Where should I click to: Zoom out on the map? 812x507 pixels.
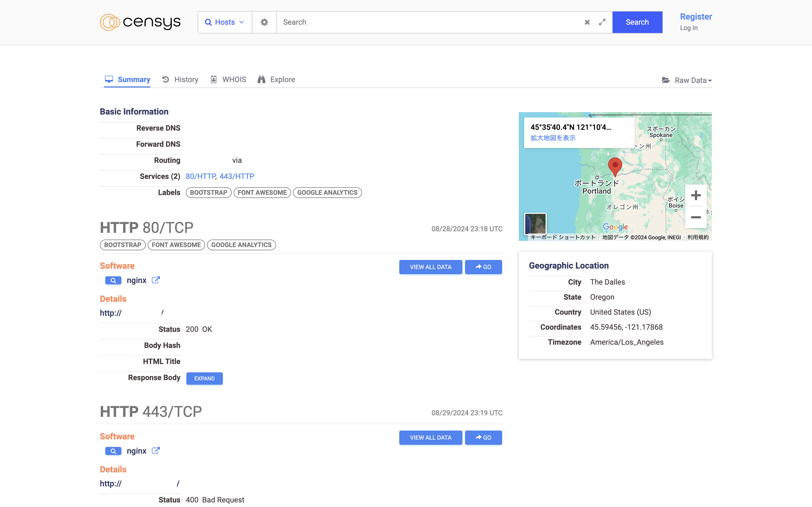point(695,217)
